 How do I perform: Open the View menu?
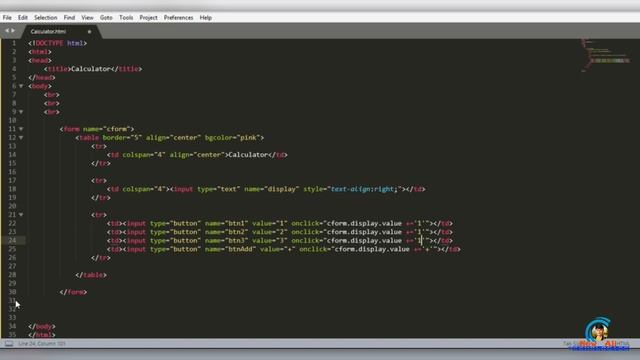pos(87,18)
